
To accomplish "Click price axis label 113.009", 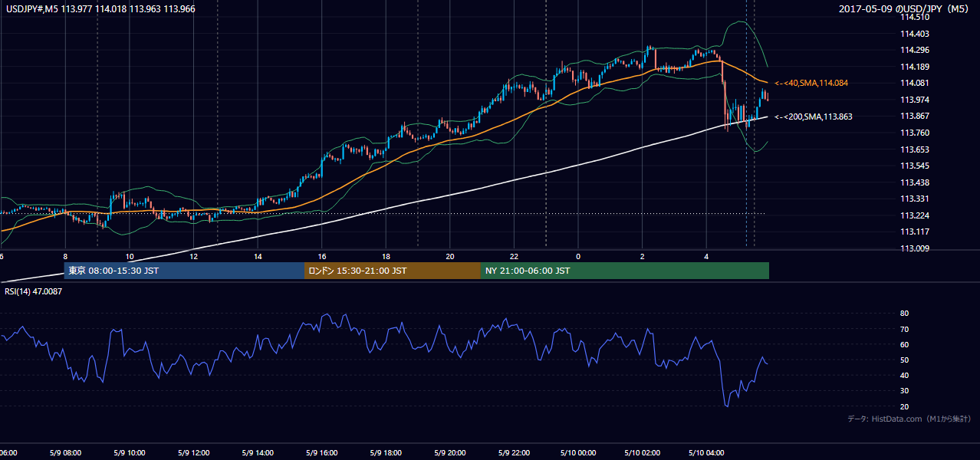I will tap(915, 248).
